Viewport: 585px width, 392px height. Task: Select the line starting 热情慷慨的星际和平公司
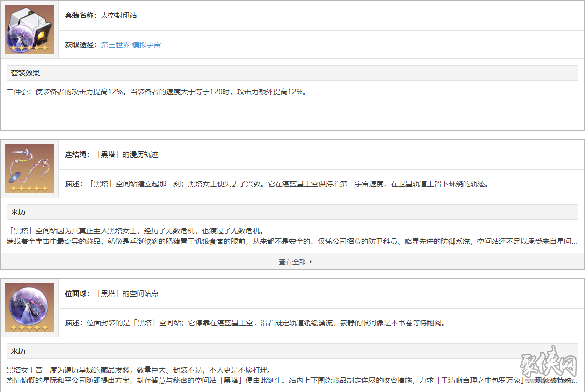tap(292, 380)
